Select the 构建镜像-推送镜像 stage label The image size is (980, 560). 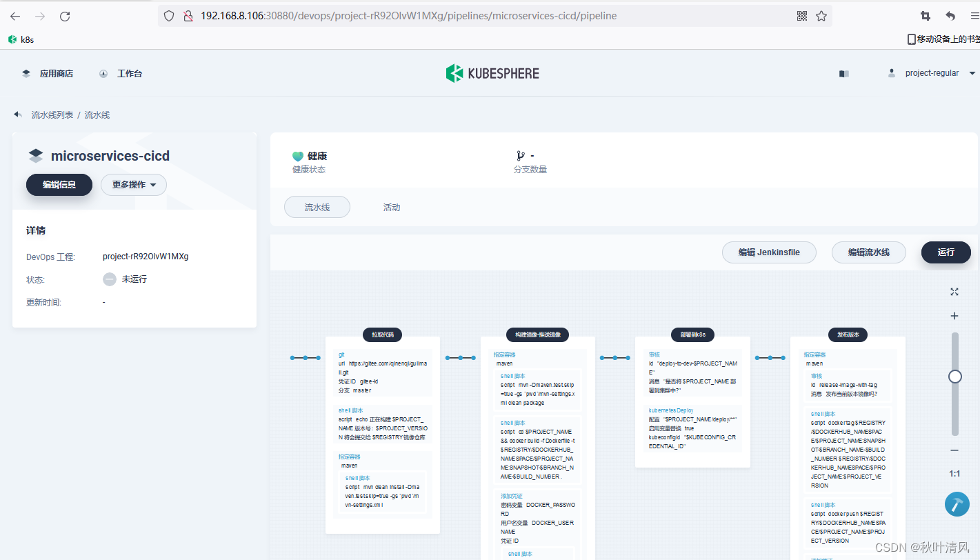[537, 334]
